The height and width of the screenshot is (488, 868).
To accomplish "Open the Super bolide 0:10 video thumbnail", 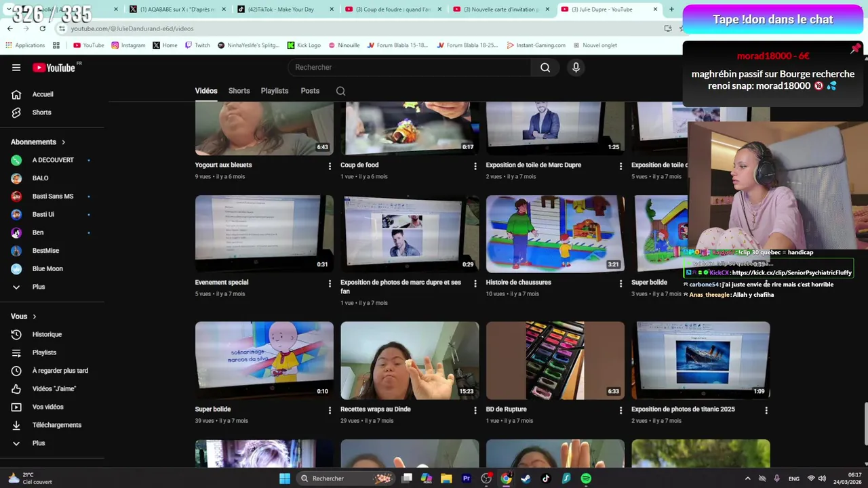I will [264, 361].
